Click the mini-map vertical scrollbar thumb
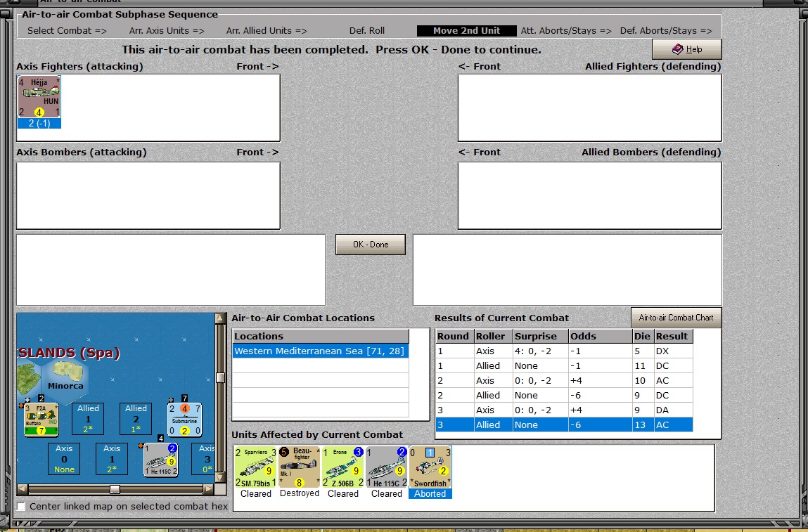Screen dimensions: 808x532 220,377
